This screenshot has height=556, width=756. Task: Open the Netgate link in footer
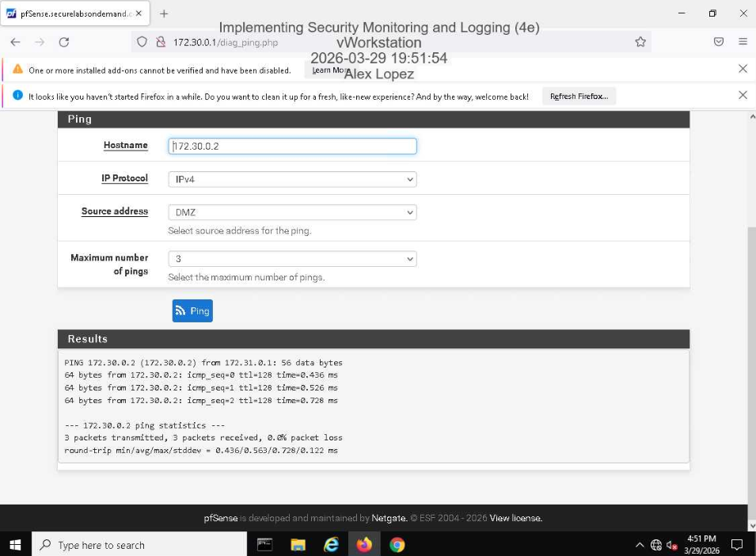coord(389,518)
